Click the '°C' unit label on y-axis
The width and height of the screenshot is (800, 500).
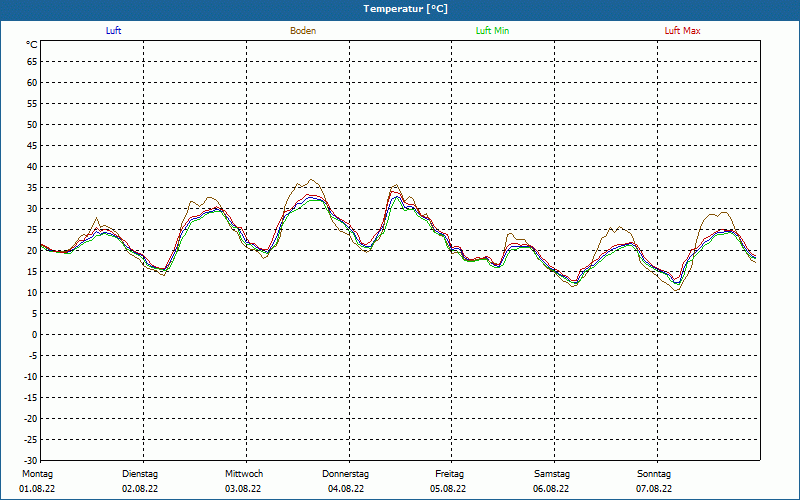pos(32,45)
